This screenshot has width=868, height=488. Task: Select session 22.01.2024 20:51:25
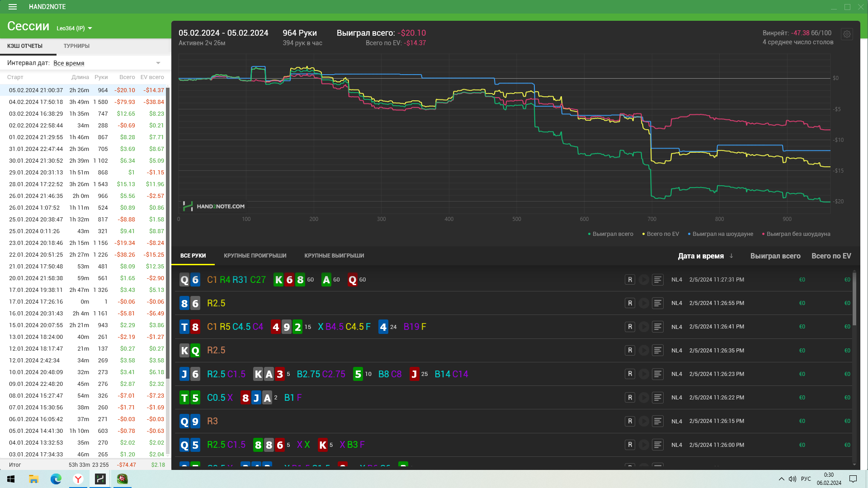click(83, 255)
